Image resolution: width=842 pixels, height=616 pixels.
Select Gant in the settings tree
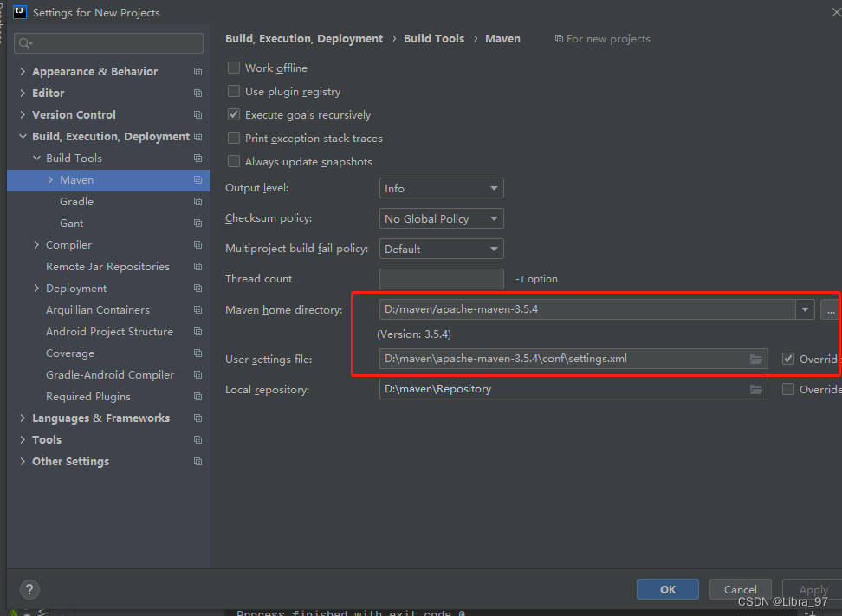coord(71,223)
